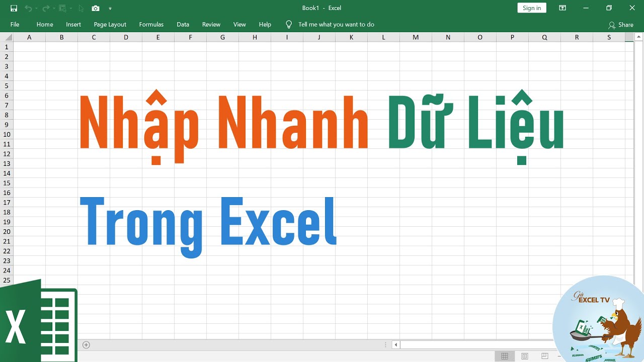Click the mouse pointer icon in the Quick Access Toolbar

coord(81,8)
